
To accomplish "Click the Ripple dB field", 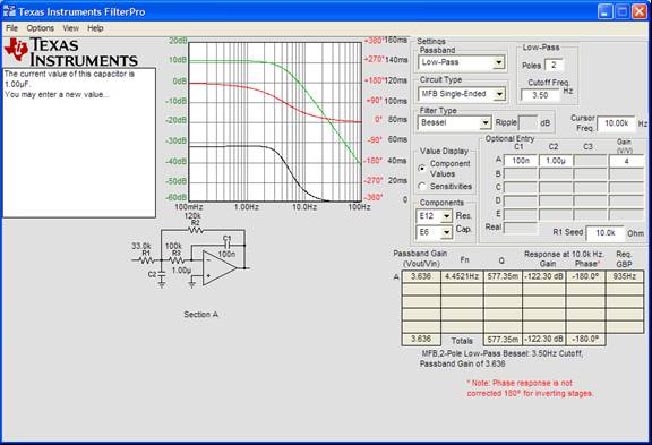I will (x=528, y=123).
